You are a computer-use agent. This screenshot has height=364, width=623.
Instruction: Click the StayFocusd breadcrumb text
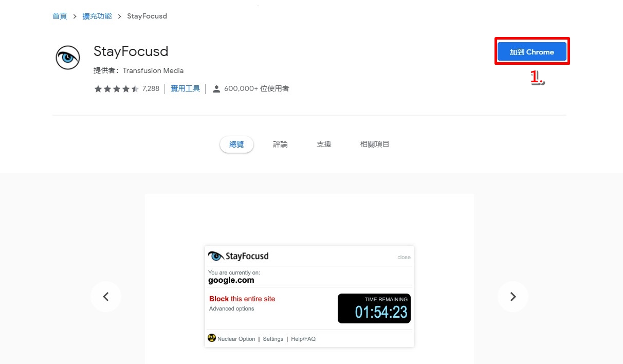[147, 16]
